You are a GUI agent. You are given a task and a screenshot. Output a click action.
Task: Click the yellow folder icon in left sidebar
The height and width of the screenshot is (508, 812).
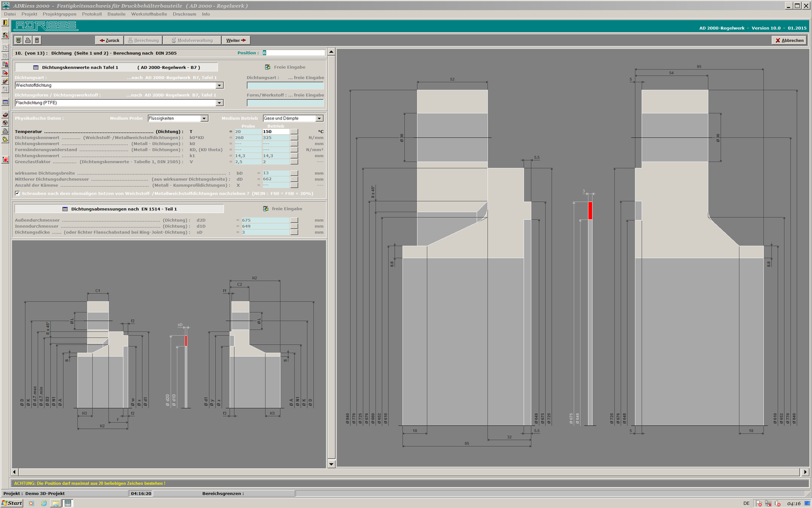pos(5,140)
